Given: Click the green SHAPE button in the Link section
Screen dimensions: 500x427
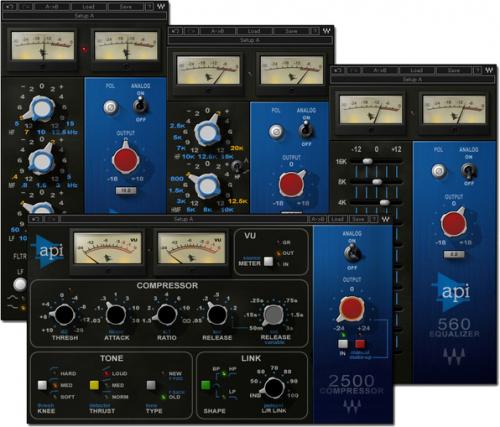Looking at the screenshot, I should coord(206,385).
